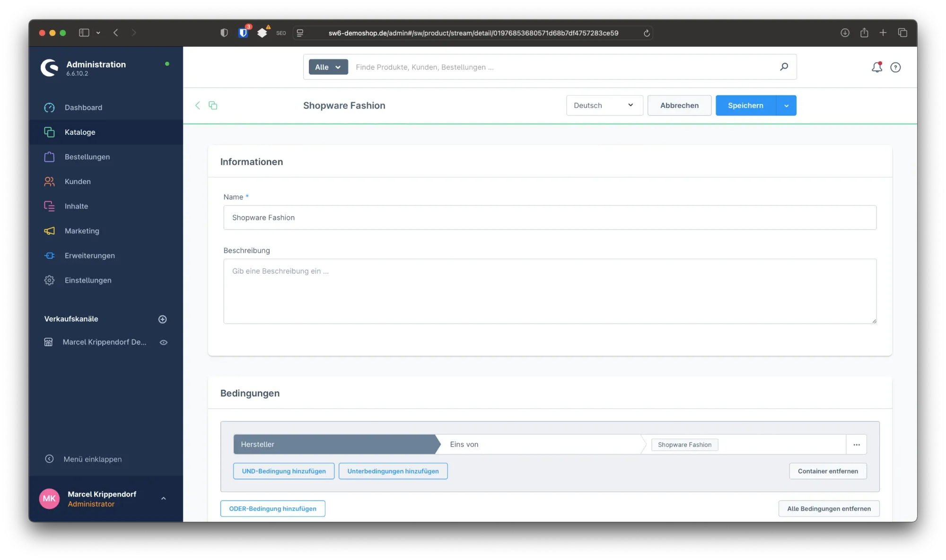Click the search magnifier icon
The width and height of the screenshot is (946, 560).
pyautogui.click(x=784, y=67)
